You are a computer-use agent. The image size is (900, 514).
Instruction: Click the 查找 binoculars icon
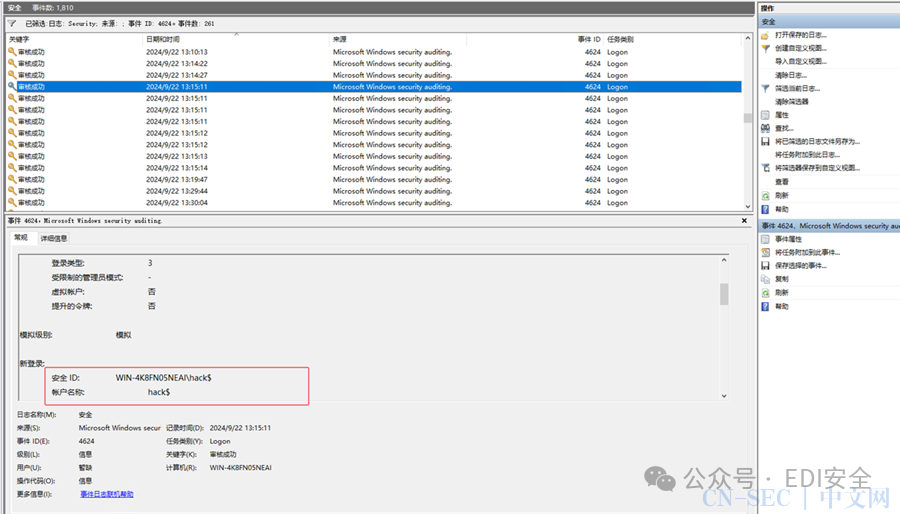(x=765, y=128)
